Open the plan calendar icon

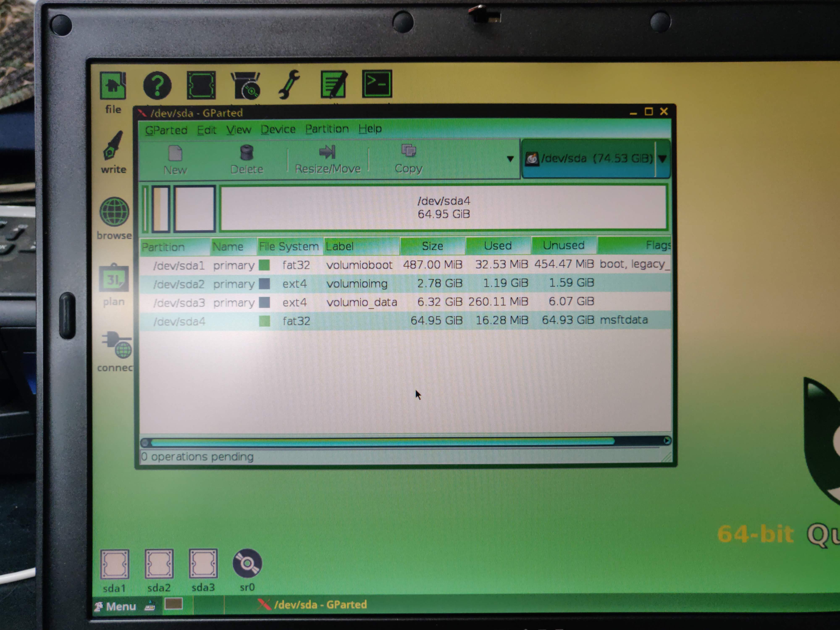point(114,278)
